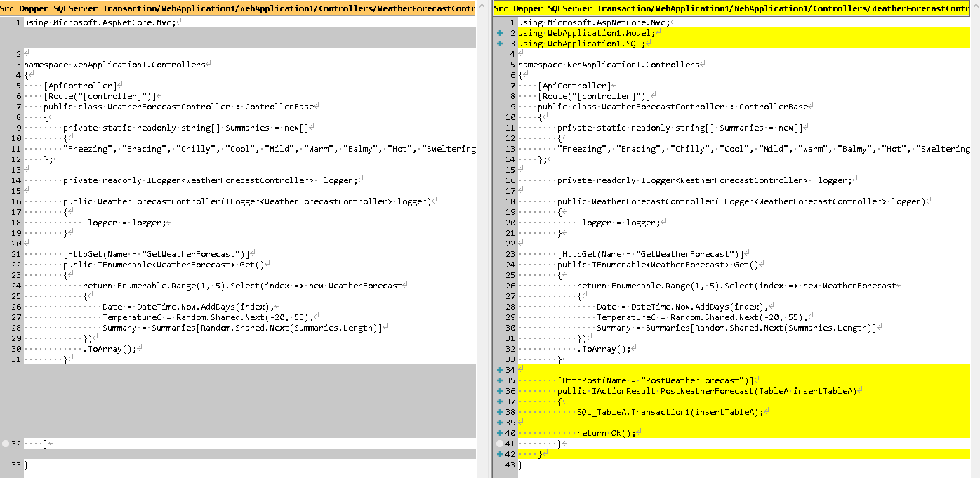This screenshot has width=980, height=478.
Task: Click the plus marker beside line 42 closing brace
Action: (x=500, y=454)
